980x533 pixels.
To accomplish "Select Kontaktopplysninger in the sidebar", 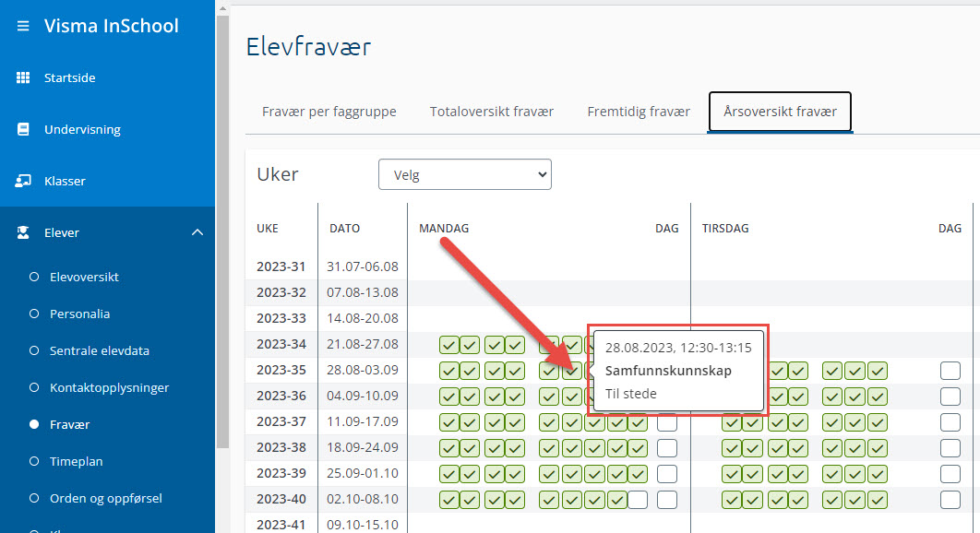I will click(110, 387).
